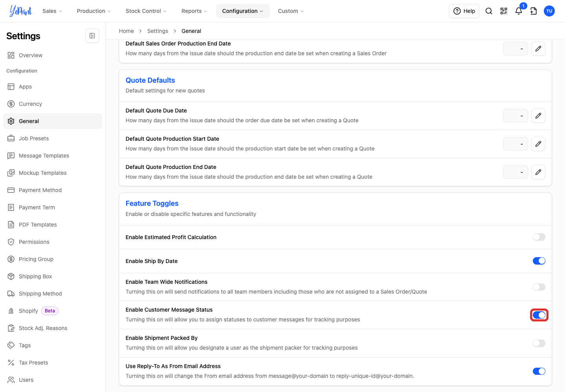Open notifications bell icon
The image size is (565, 392).
[519, 11]
